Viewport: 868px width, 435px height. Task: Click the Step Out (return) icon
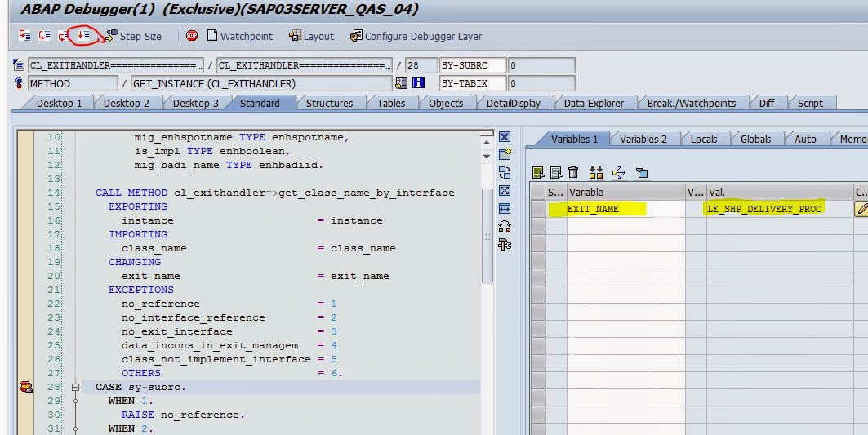coord(64,36)
